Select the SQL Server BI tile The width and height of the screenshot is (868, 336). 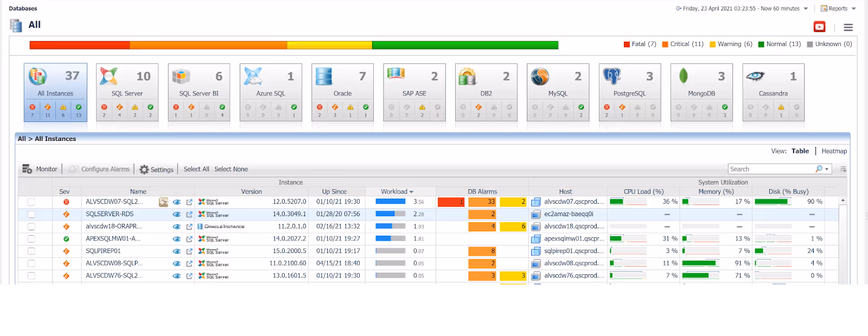coord(199,93)
